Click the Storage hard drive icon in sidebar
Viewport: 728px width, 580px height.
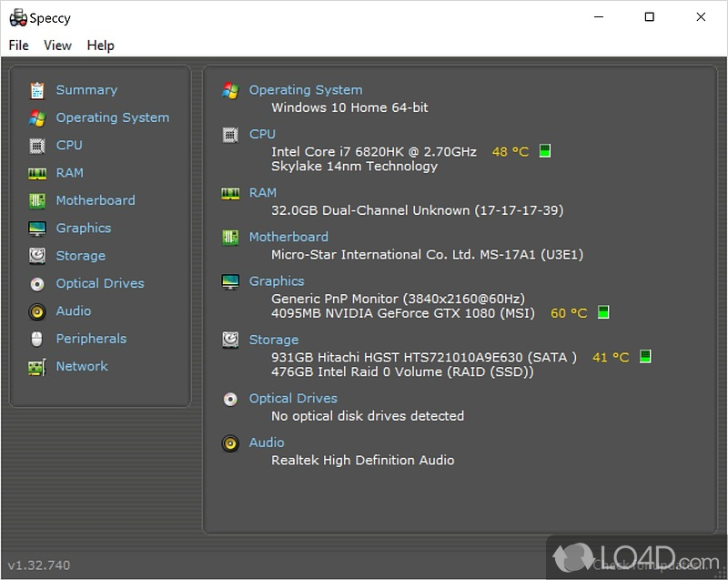pyautogui.click(x=37, y=256)
